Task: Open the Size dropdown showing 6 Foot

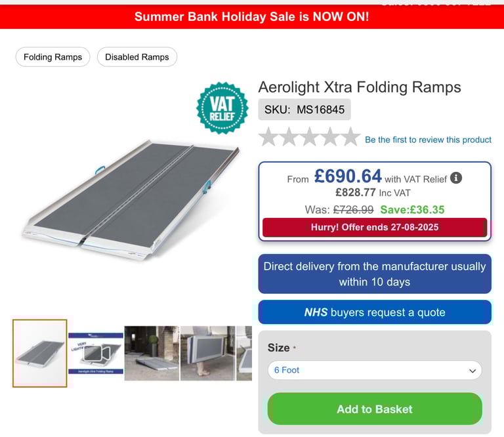Action: point(375,370)
